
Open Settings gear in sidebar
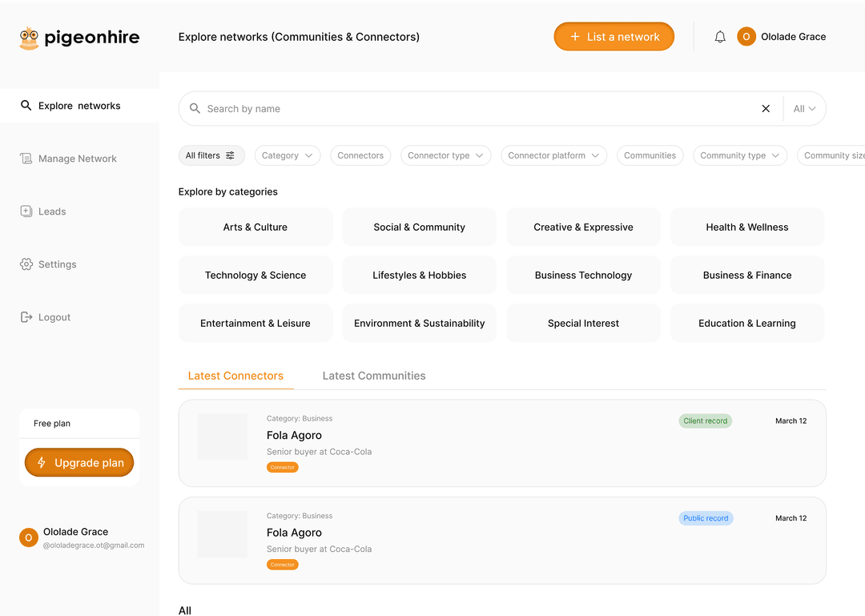26,264
